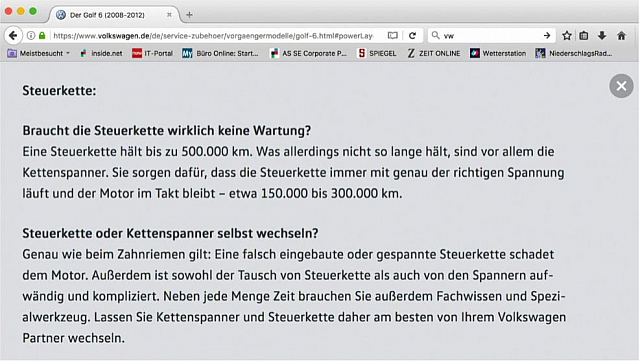Open a new tab with the plus button
The image size is (640, 363).
[189, 15]
